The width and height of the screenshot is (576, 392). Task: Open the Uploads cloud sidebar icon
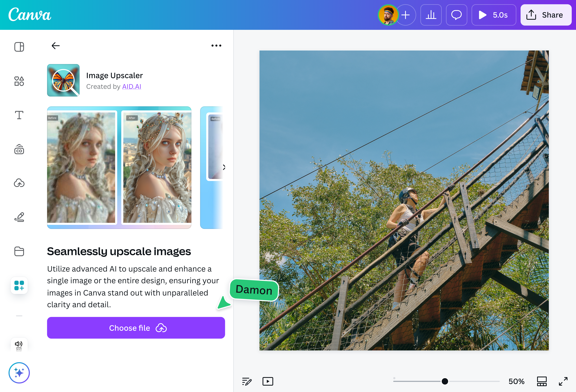pyautogui.click(x=19, y=183)
